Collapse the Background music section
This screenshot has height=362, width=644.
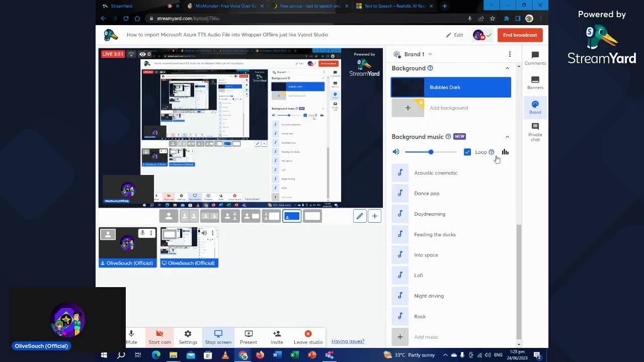click(507, 137)
